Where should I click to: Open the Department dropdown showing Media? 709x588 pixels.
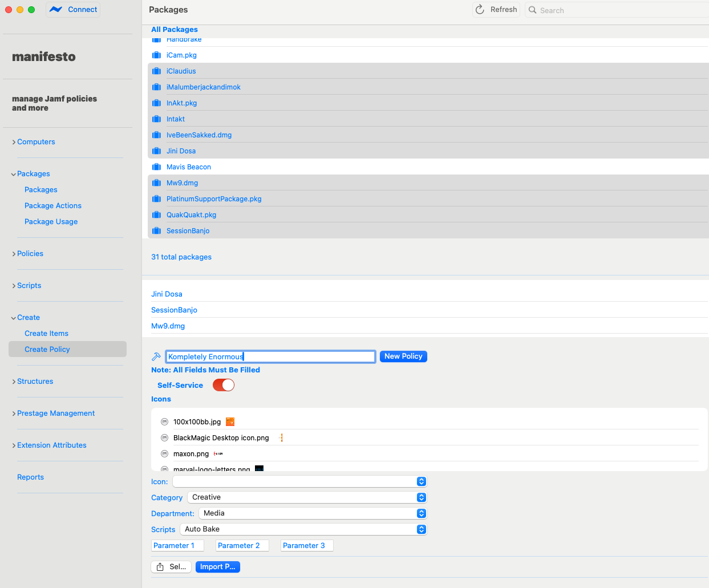coord(313,513)
